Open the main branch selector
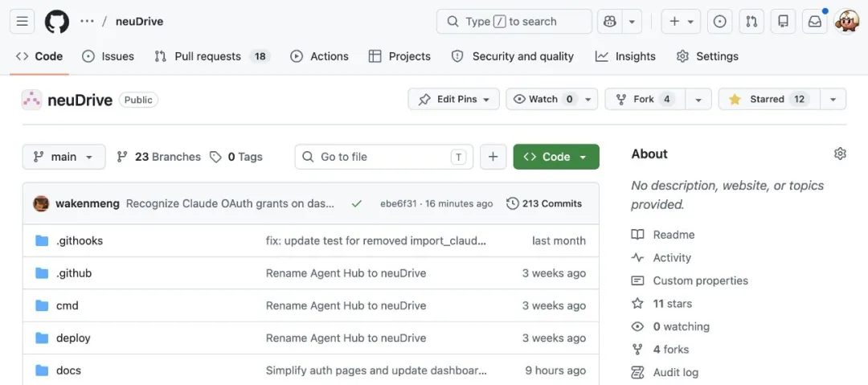 click(x=63, y=157)
